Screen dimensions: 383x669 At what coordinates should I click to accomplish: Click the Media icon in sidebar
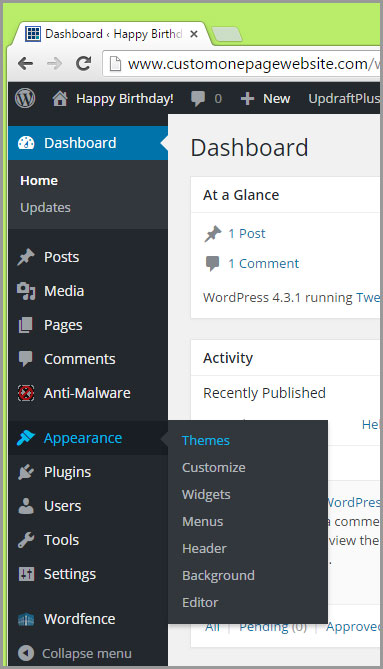(x=26, y=291)
